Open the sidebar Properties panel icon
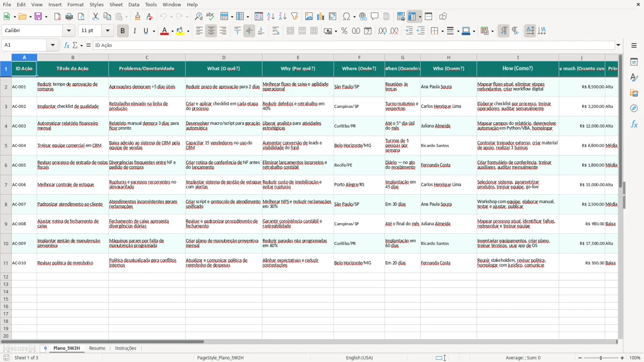The height and width of the screenshot is (362, 644). click(634, 62)
